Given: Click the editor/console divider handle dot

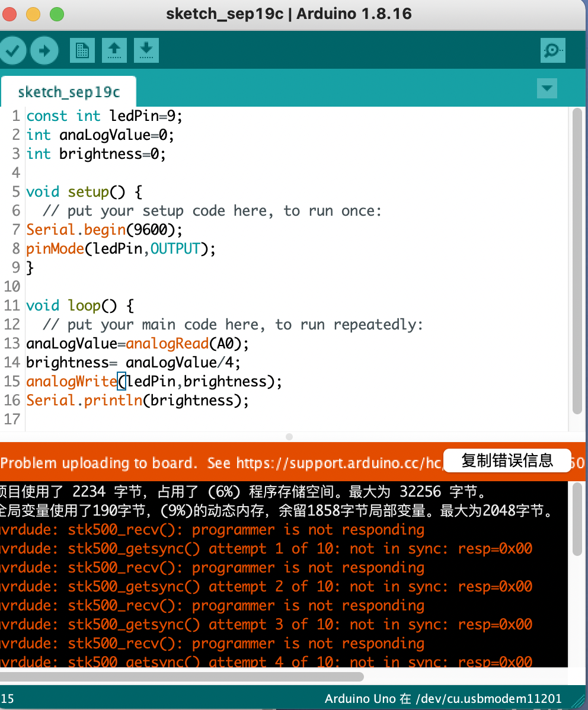Looking at the screenshot, I should [289, 437].
